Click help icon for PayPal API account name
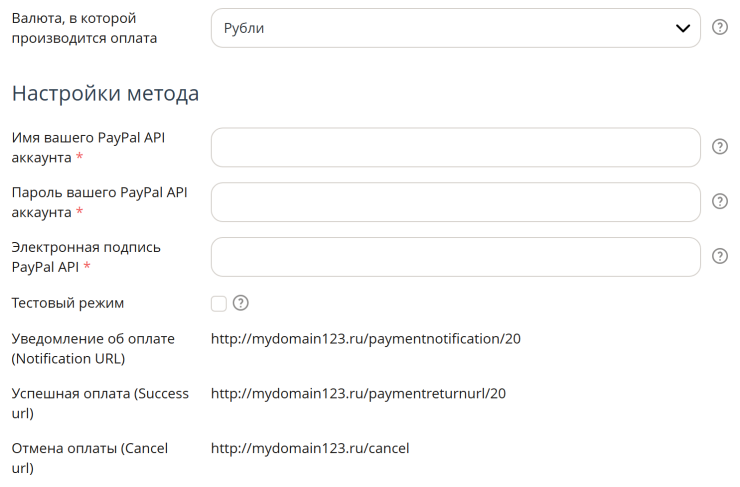 (x=720, y=147)
